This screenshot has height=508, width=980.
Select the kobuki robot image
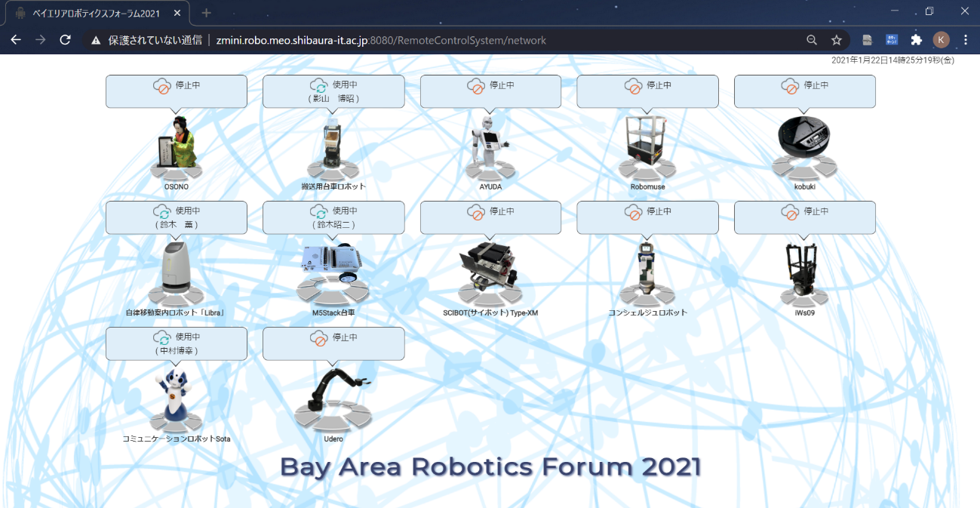(x=804, y=148)
